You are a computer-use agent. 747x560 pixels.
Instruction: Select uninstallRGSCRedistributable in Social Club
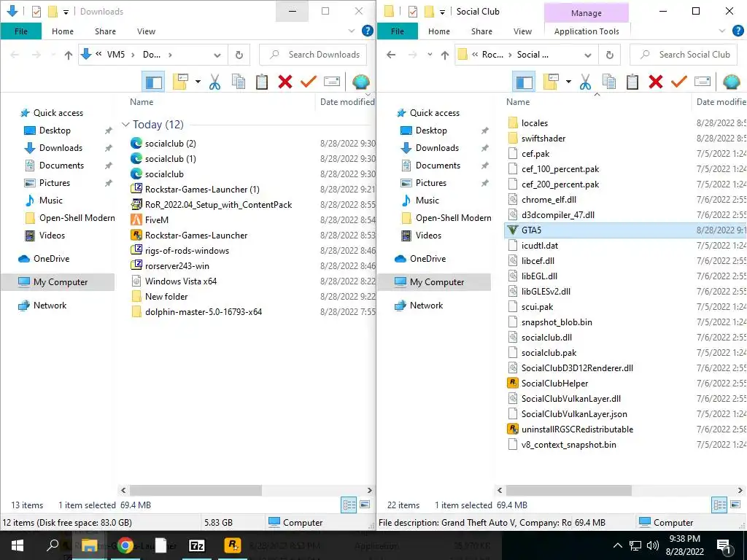(578, 429)
